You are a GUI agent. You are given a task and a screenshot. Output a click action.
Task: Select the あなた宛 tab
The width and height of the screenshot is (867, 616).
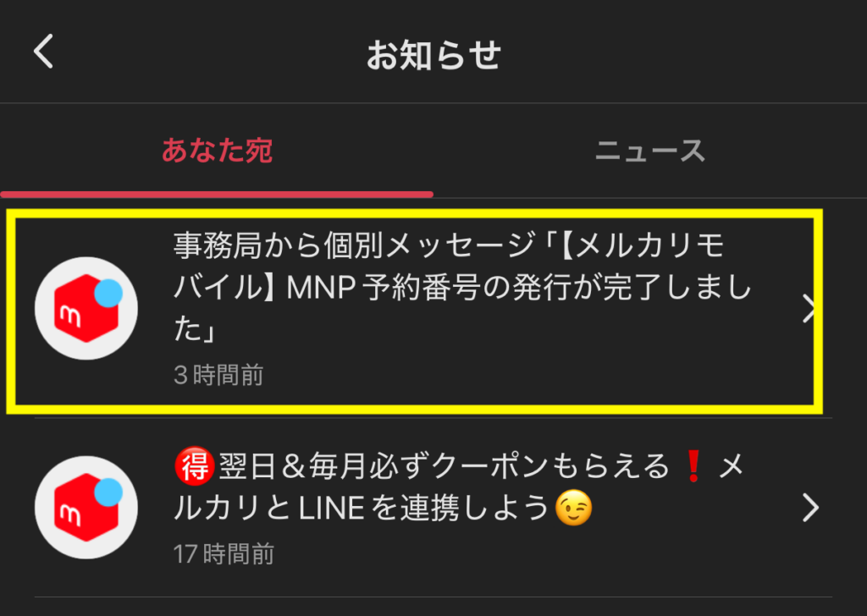tap(217, 151)
